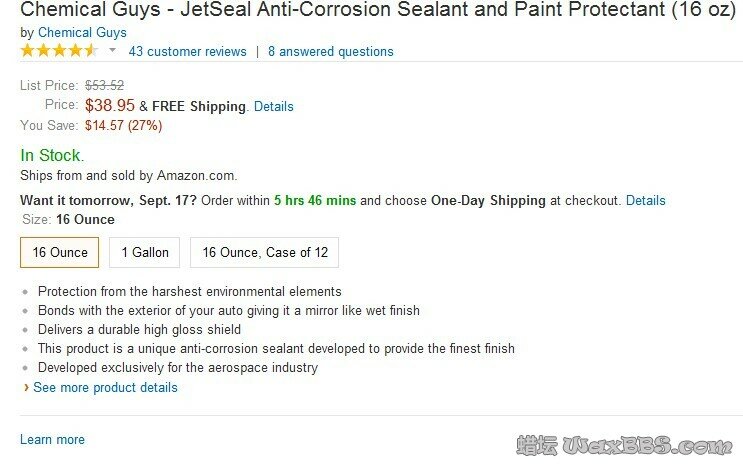Click the $38.95 price
The height and width of the screenshot is (469, 743).
(110, 105)
